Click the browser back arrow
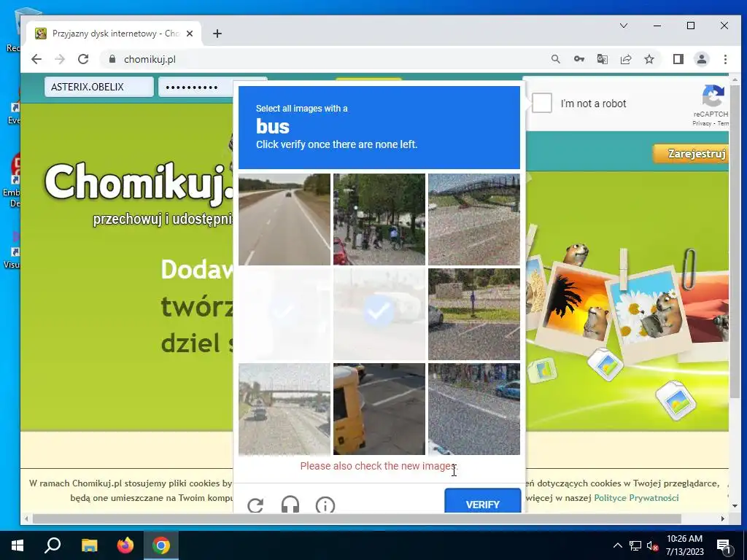 pyautogui.click(x=36, y=59)
